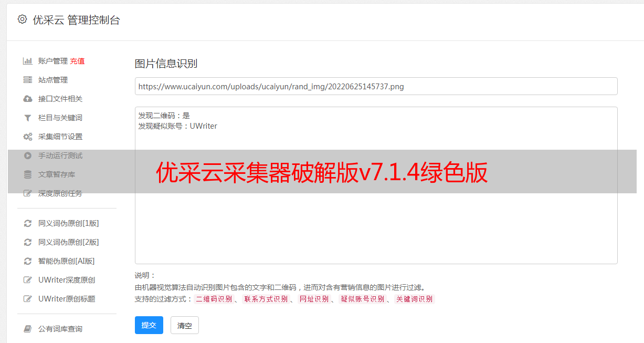Screen dimensions: 644x343
Task: Click the filter funnel icon for 栏目与关键词
Action: pyautogui.click(x=28, y=118)
